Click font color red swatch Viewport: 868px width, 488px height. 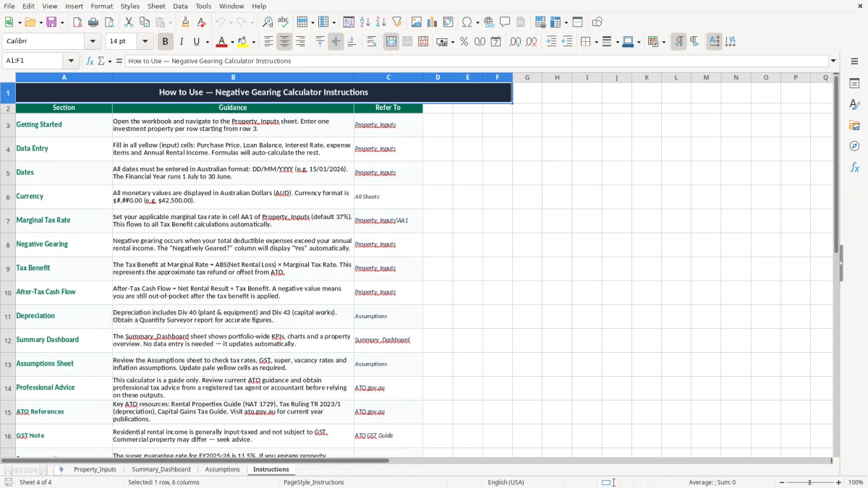click(x=222, y=42)
